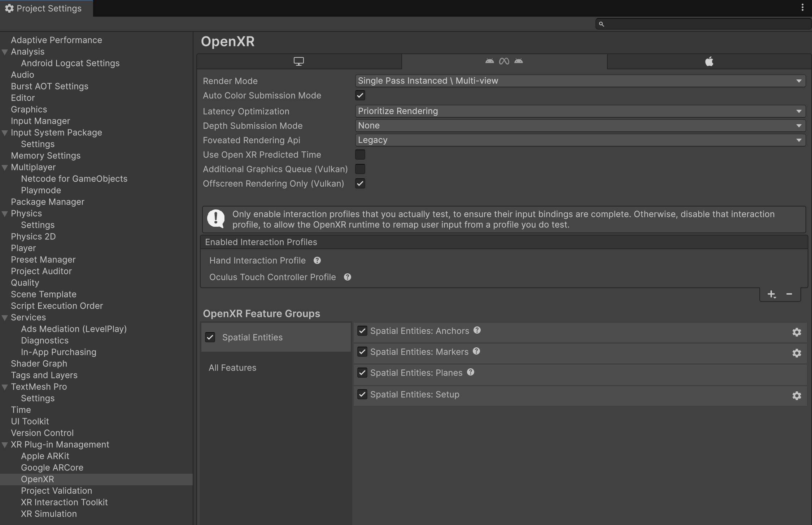This screenshot has height=525, width=812.
Task: Collapse the Services tree section
Action: tap(5, 318)
